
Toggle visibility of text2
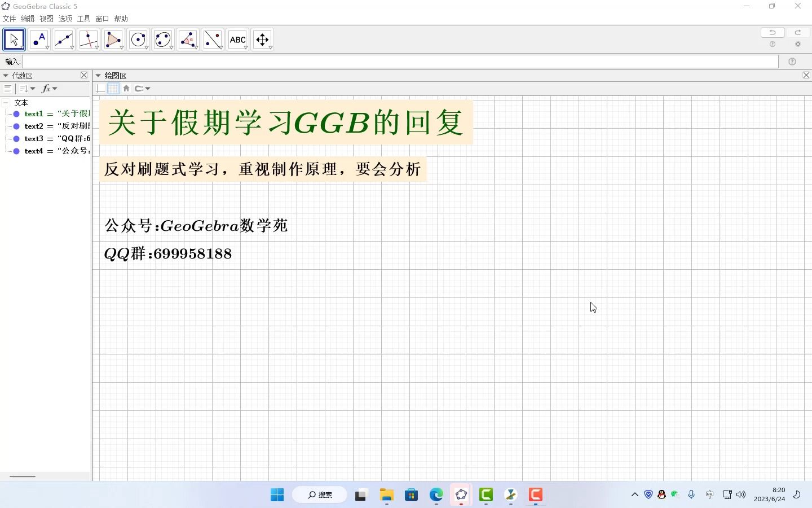click(x=16, y=126)
